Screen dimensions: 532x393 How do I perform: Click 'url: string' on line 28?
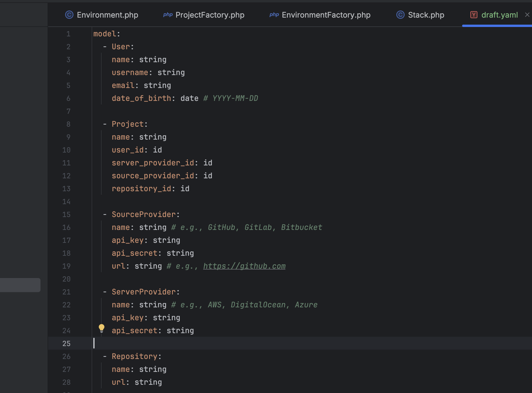(137, 382)
